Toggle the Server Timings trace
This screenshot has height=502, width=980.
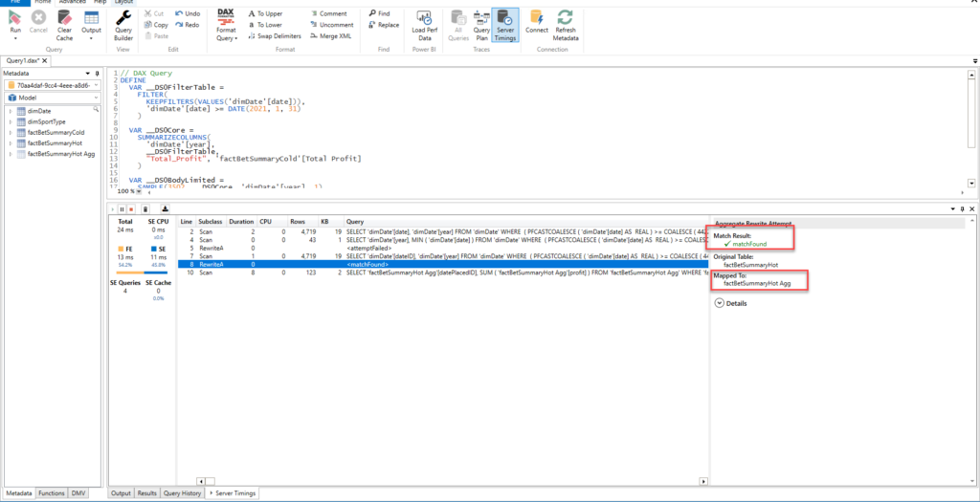(x=504, y=25)
